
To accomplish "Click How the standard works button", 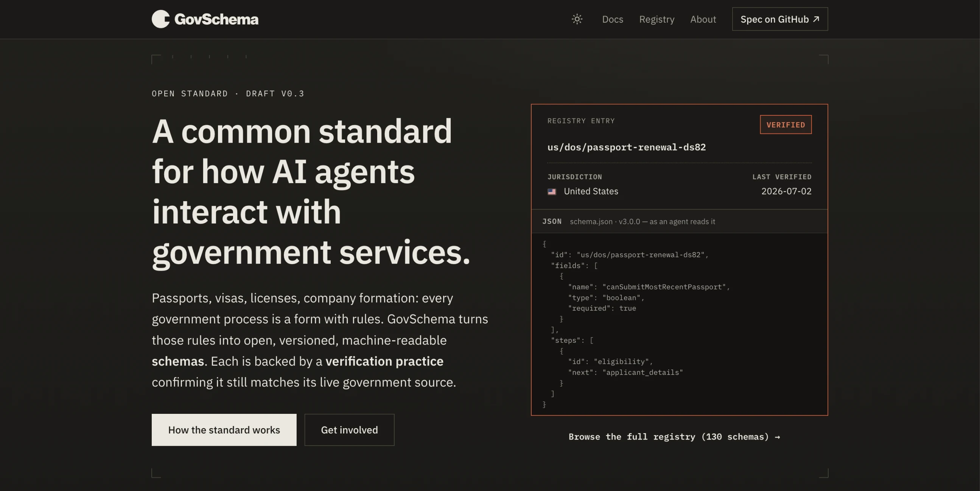I will (224, 430).
